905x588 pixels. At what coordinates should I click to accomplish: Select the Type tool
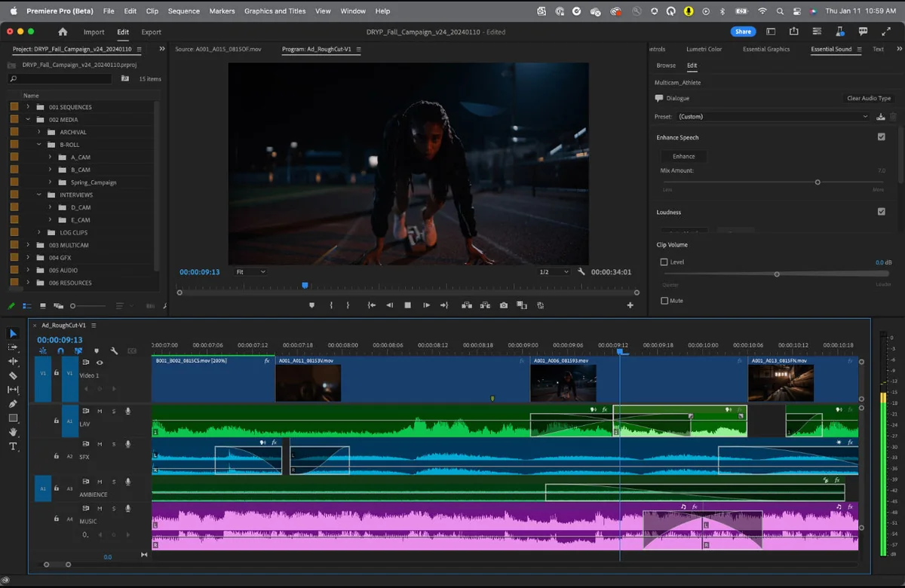tap(13, 446)
